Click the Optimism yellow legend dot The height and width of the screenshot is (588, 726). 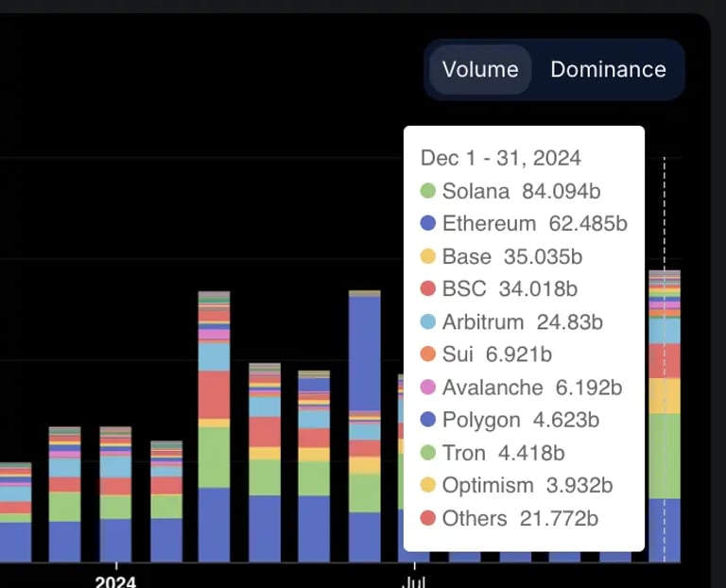(x=428, y=485)
